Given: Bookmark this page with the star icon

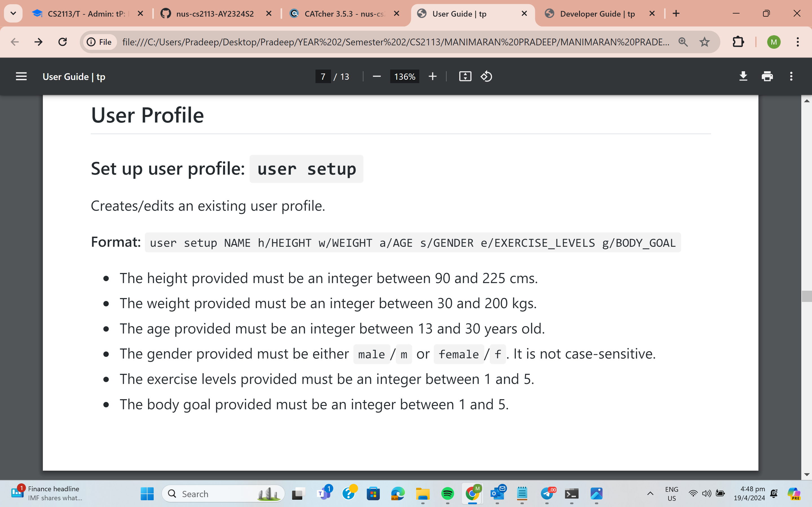Looking at the screenshot, I should (704, 42).
